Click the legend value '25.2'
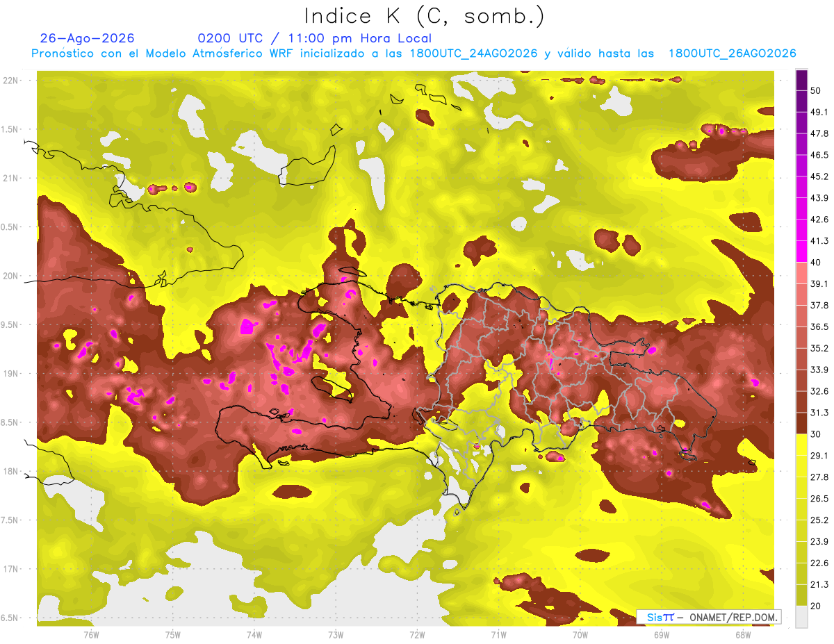The height and width of the screenshot is (644, 834). tap(819, 520)
